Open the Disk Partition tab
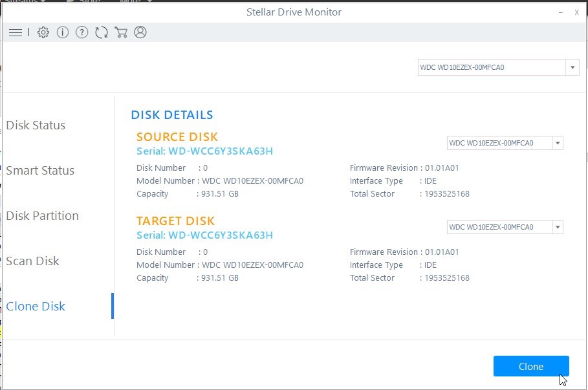 43,215
